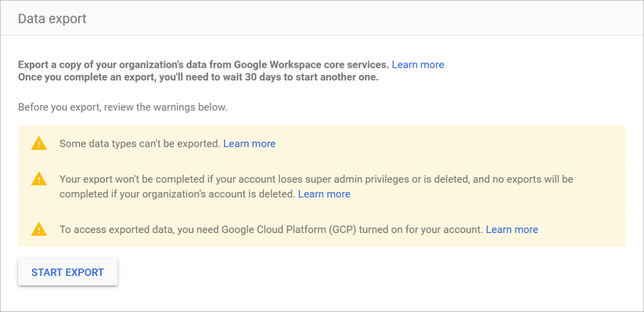Click the 'Some data types can't be exported' text
Image resolution: width=644 pixels, height=312 pixels.
pos(139,143)
